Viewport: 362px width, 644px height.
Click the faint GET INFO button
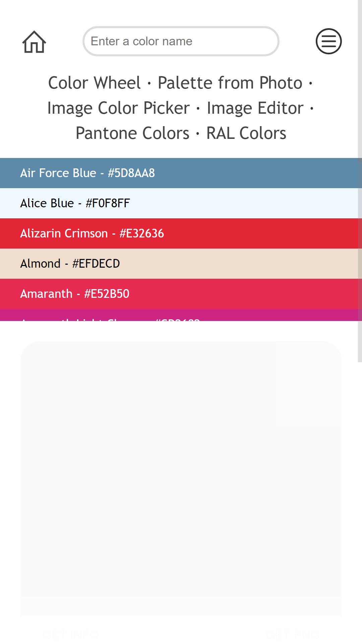71,634
